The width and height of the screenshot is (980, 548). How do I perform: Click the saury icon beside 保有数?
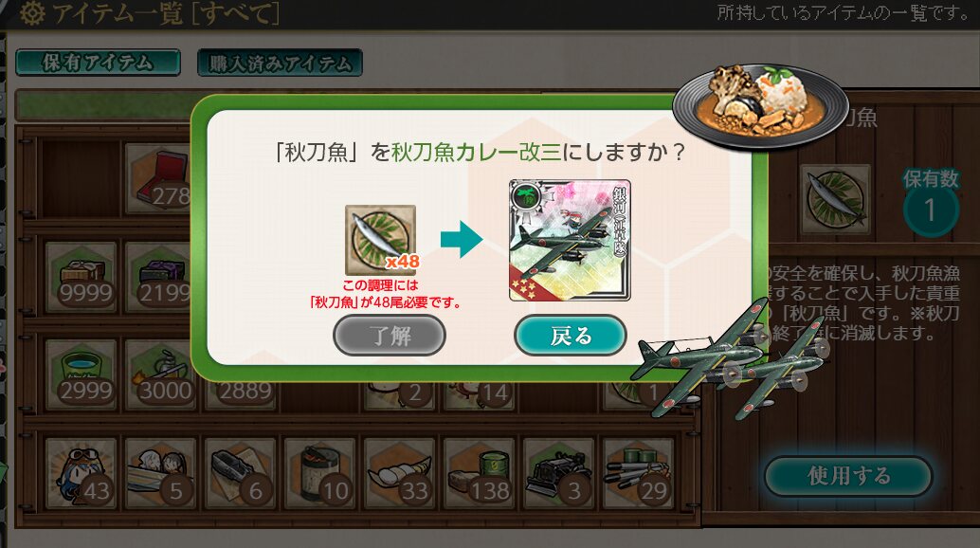[x=836, y=199]
